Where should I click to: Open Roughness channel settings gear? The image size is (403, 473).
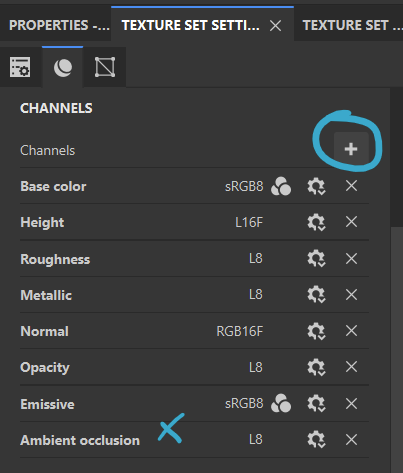tap(316, 258)
